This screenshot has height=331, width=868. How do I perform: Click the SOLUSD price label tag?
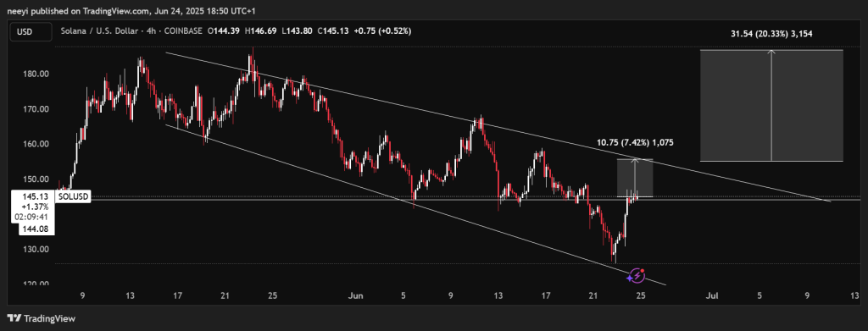coord(73,196)
